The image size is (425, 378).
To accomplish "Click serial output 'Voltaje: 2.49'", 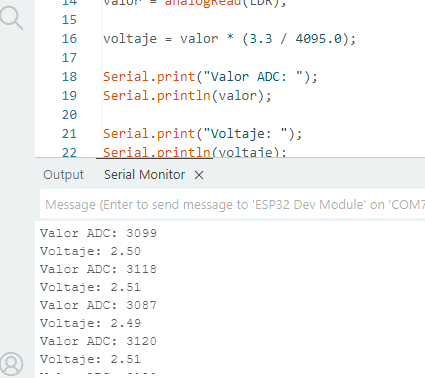I will (x=91, y=323).
